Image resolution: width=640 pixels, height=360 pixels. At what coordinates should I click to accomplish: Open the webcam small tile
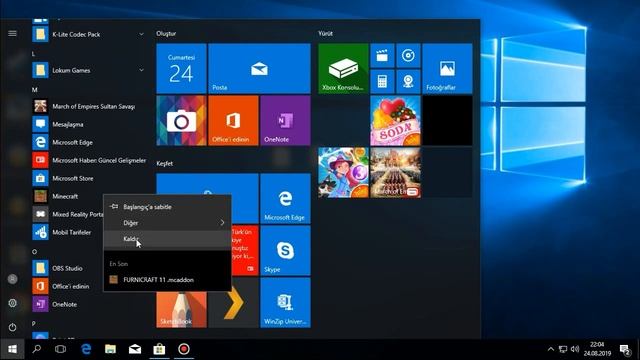(x=408, y=81)
